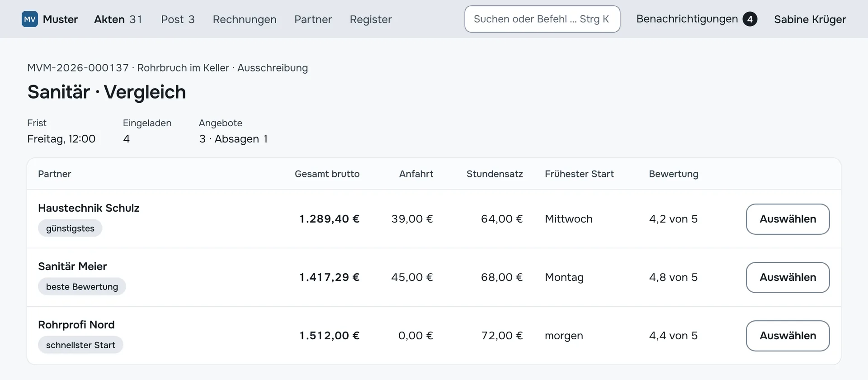
Task: Click the Anfahrt value 45,00 €
Action: click(x=412, y=277)
